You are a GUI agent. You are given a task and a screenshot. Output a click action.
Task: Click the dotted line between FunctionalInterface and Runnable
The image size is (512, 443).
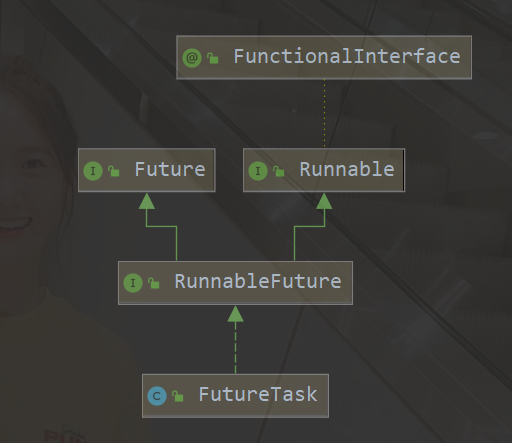324,113
